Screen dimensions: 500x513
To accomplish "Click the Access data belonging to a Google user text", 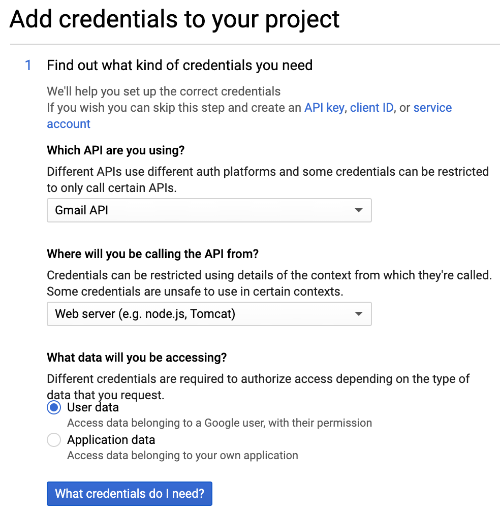I will click(219, 423).
